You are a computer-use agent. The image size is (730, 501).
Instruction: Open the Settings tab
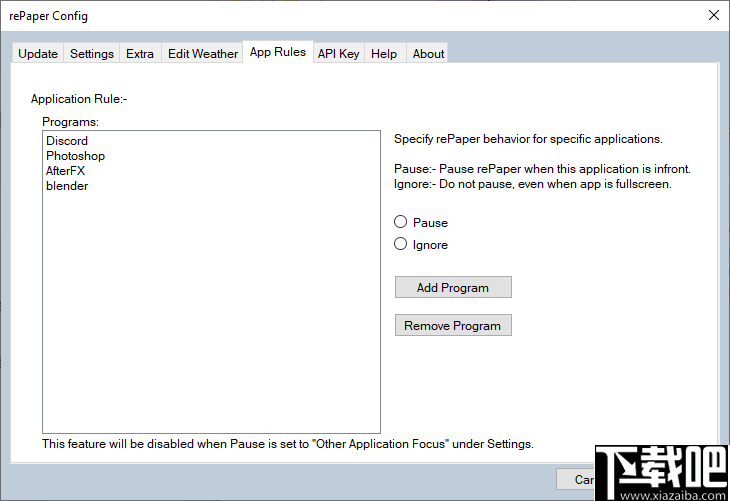pos(92,54)
